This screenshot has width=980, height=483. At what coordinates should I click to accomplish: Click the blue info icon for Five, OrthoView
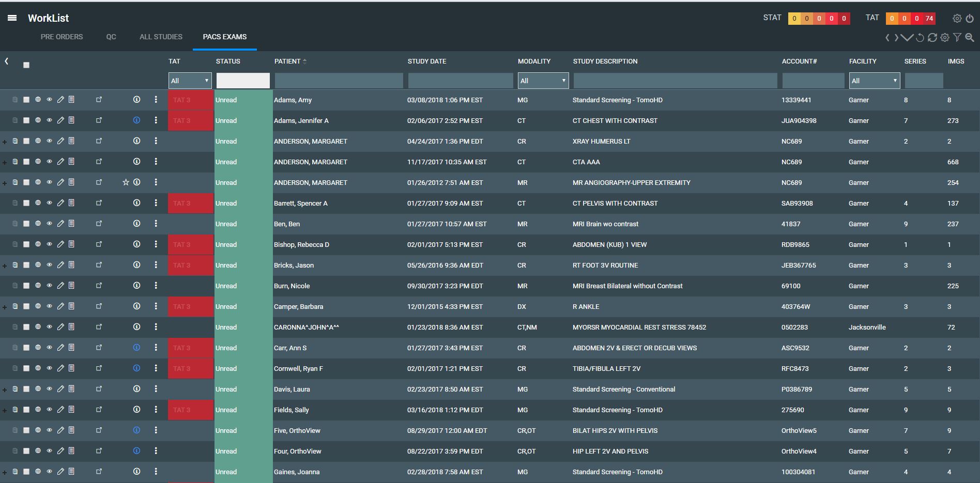click(136, 430)
